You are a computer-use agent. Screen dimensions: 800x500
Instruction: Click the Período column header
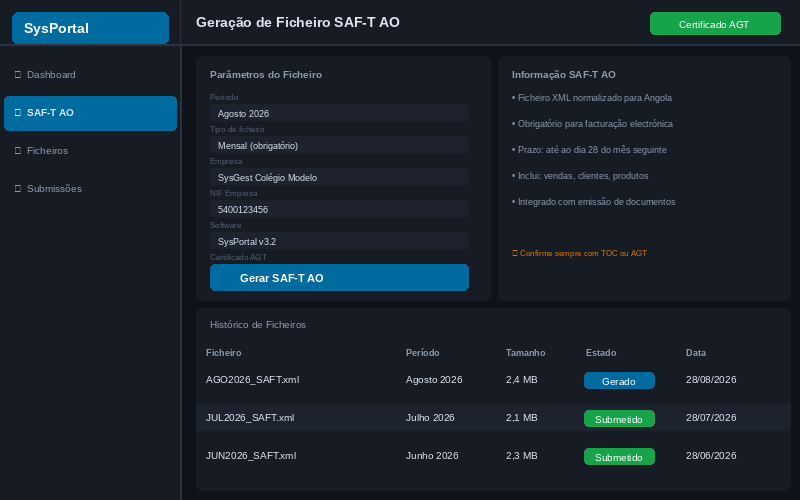(422, 353)
